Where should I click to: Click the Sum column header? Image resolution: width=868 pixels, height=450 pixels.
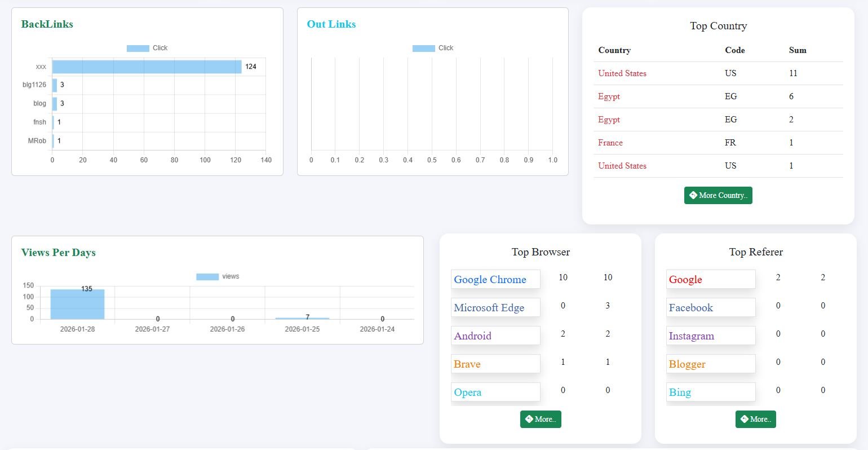pyautogui.click(x=798, y=50)
